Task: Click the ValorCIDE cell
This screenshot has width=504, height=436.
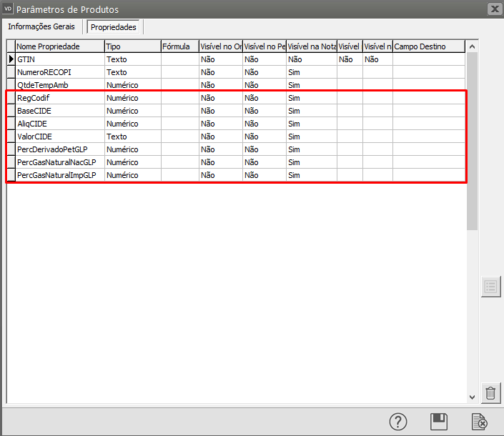Action: (x=60, y=137)
